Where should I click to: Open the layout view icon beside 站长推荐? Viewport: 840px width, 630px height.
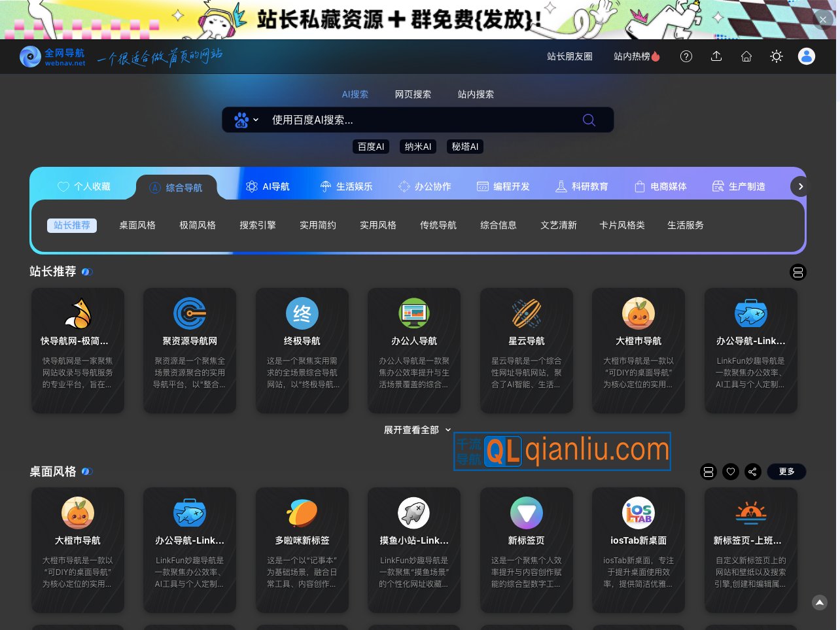[x=798, y=272]
